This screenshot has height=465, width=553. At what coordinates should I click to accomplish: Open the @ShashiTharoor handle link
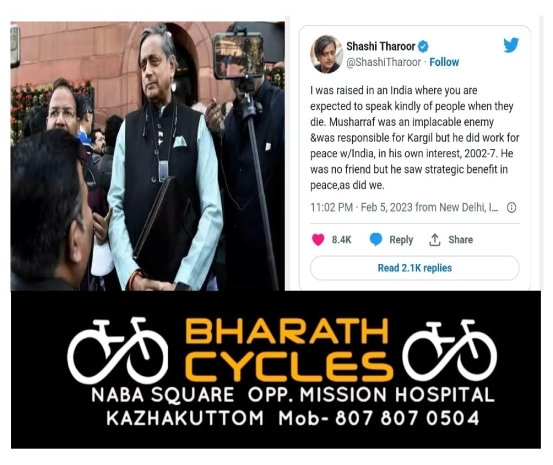pyautogui.click(x=384, y=62)
